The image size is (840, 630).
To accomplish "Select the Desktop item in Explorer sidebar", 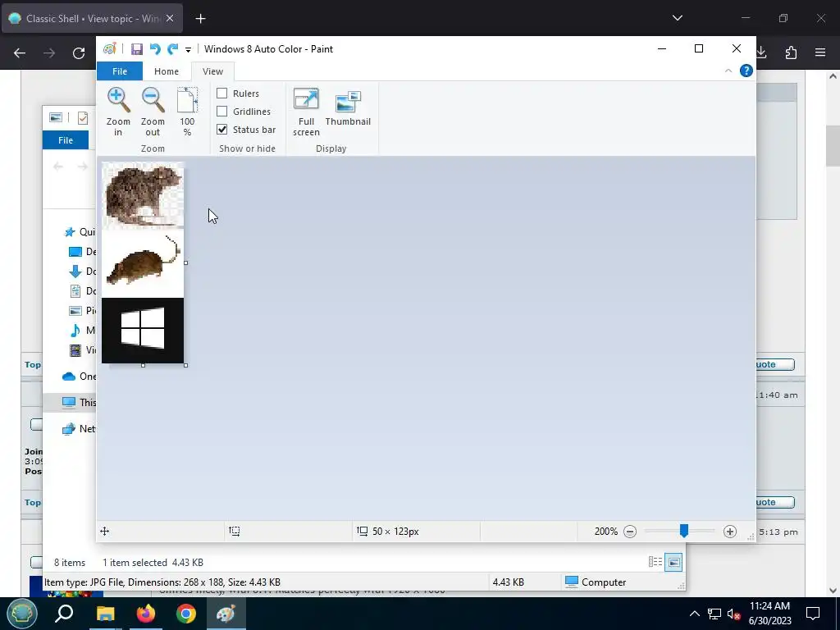I will coord(83,252).
